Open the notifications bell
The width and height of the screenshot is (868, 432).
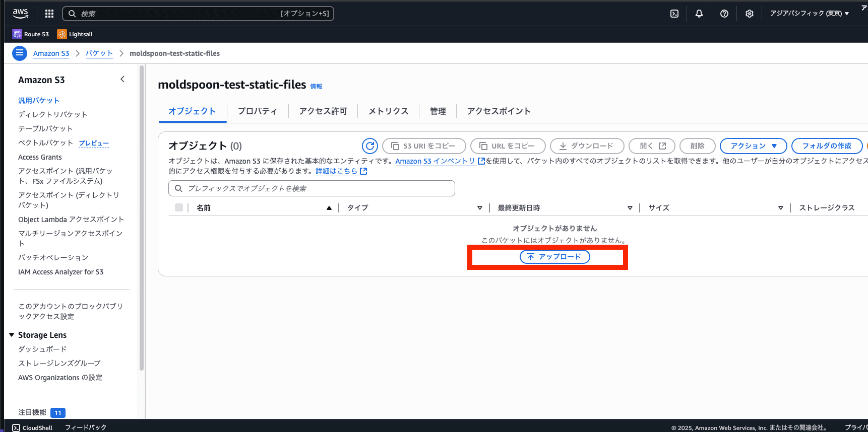699,14
